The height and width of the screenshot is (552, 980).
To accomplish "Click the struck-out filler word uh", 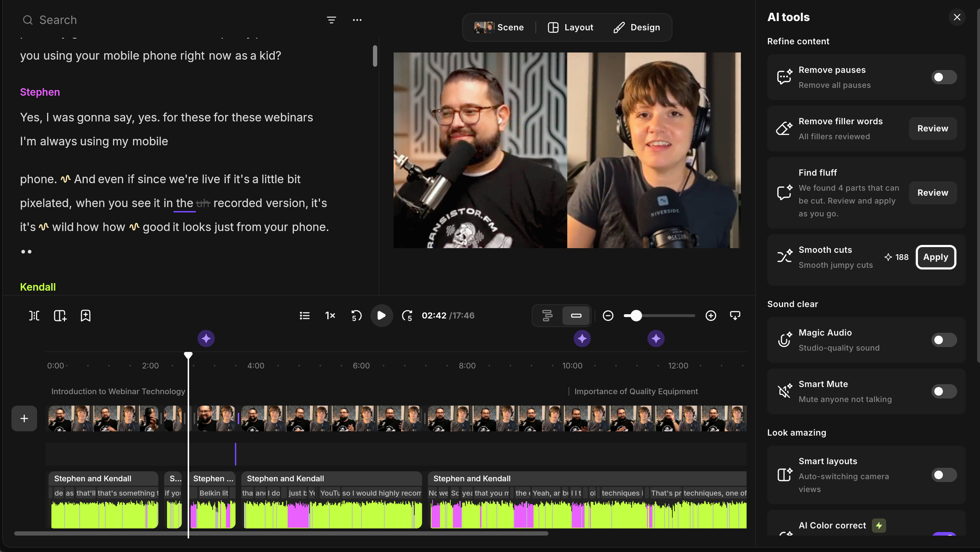I will coord(203,203).
